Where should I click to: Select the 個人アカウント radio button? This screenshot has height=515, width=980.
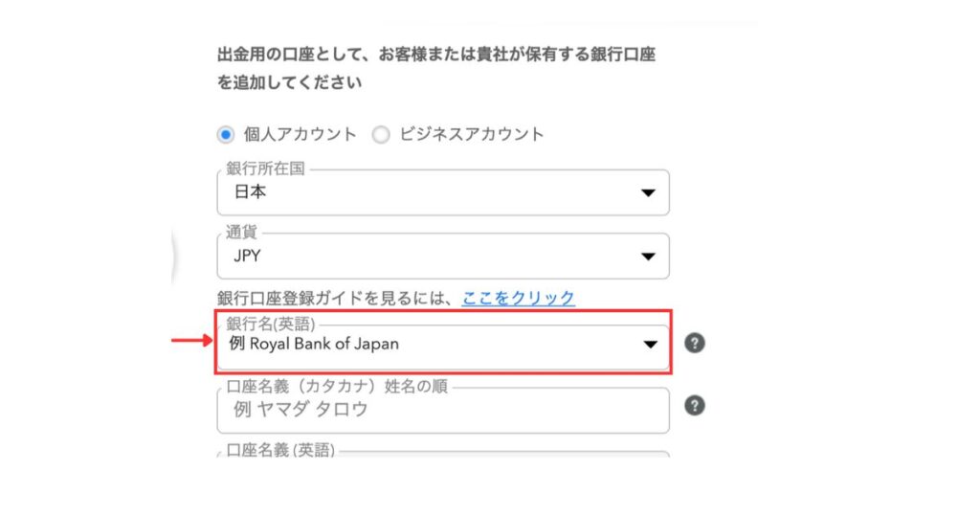click(x=226, y=134)
